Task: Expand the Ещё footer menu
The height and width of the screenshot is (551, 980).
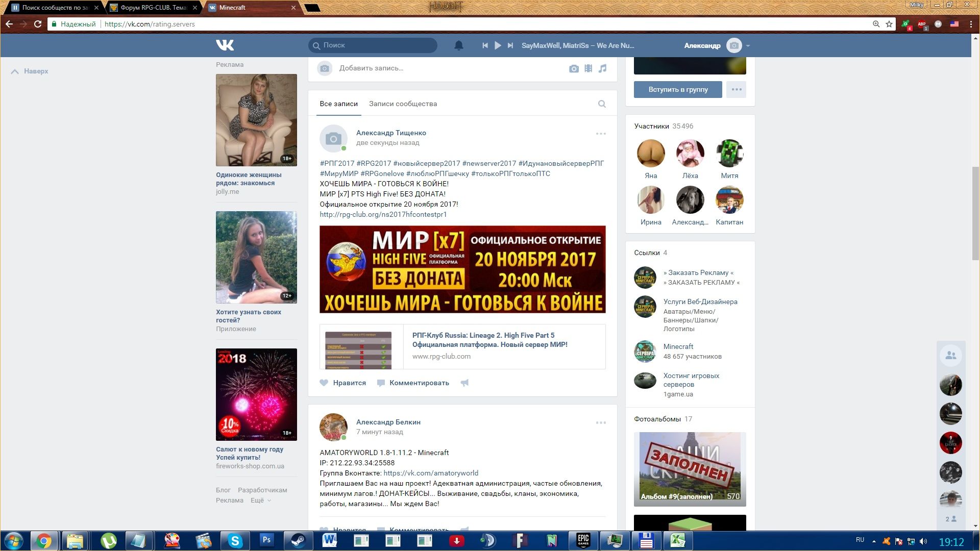Action: pyautogui.click(x=261, y=500)
